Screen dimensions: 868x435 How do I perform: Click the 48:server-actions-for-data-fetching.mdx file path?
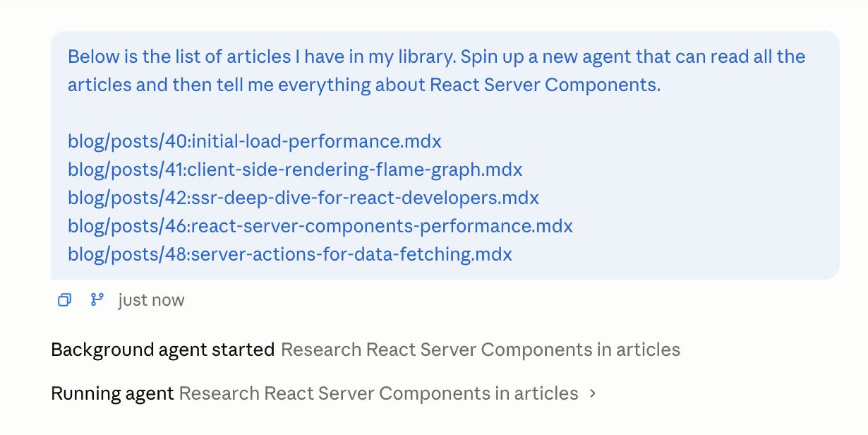point(290,254)
